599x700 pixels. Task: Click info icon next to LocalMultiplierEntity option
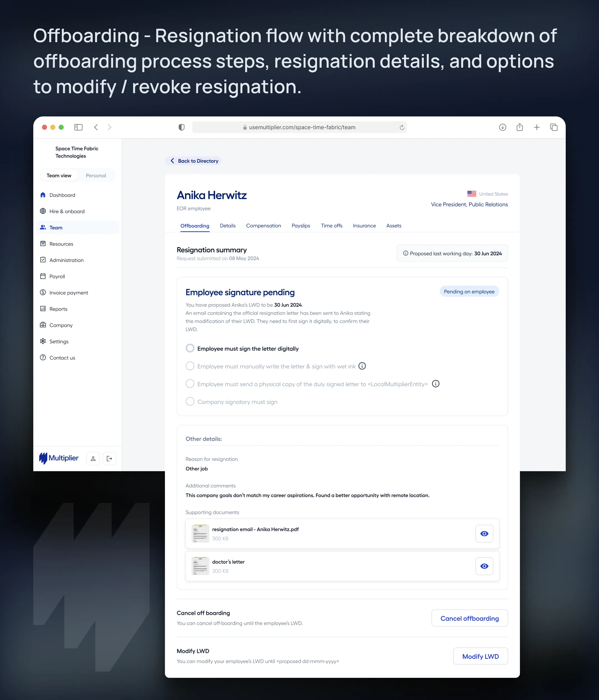pos(436,384)
